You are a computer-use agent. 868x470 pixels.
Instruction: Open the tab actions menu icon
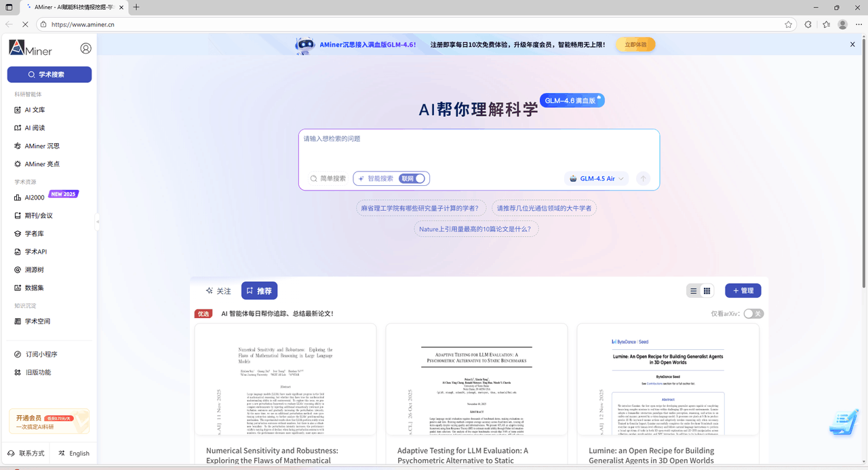(x=8, y=7)
